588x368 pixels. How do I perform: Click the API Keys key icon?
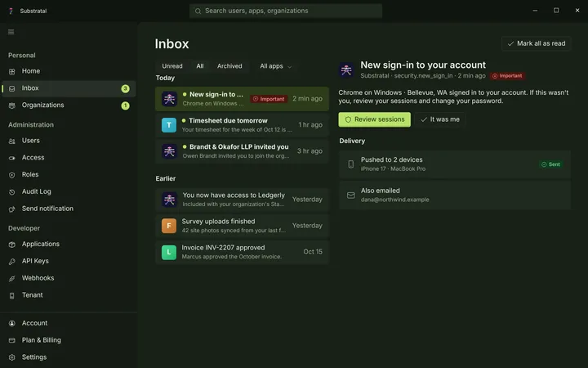[12, 262]
